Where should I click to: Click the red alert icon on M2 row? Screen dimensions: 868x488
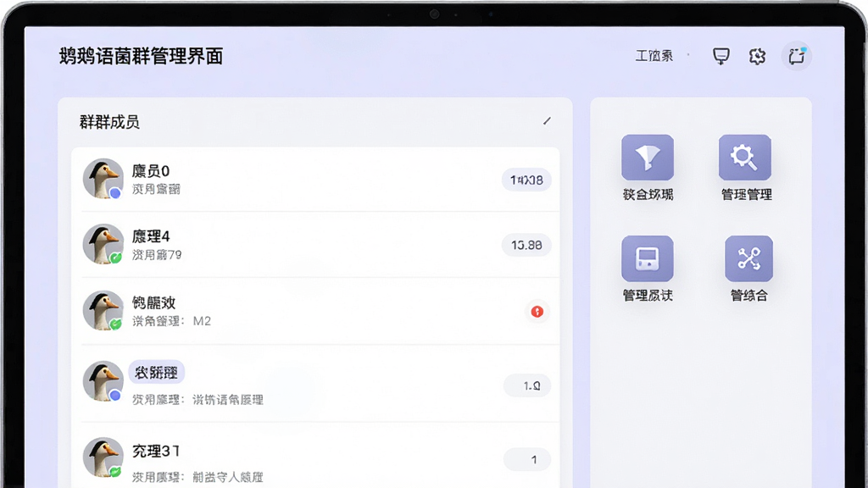tap(537, 312)
